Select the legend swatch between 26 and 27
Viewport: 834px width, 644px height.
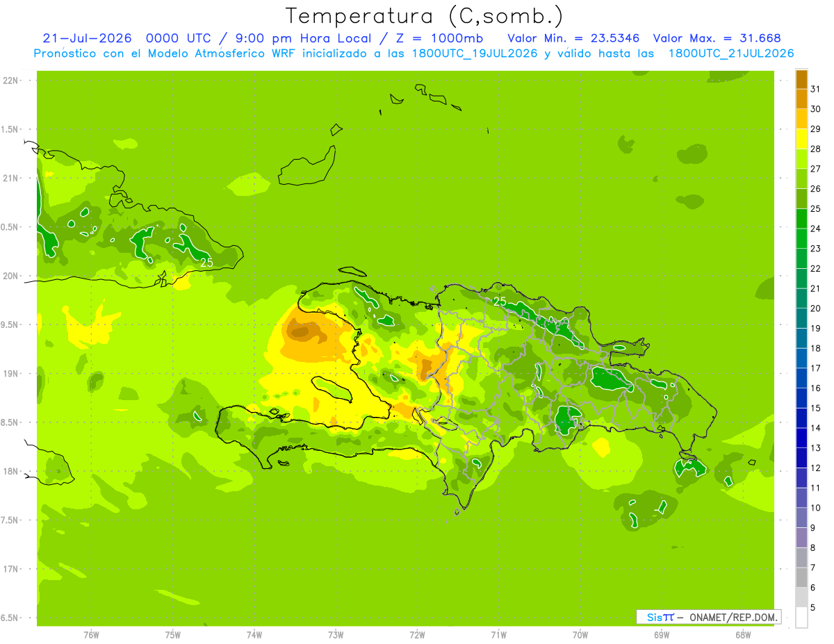[801, 179]
